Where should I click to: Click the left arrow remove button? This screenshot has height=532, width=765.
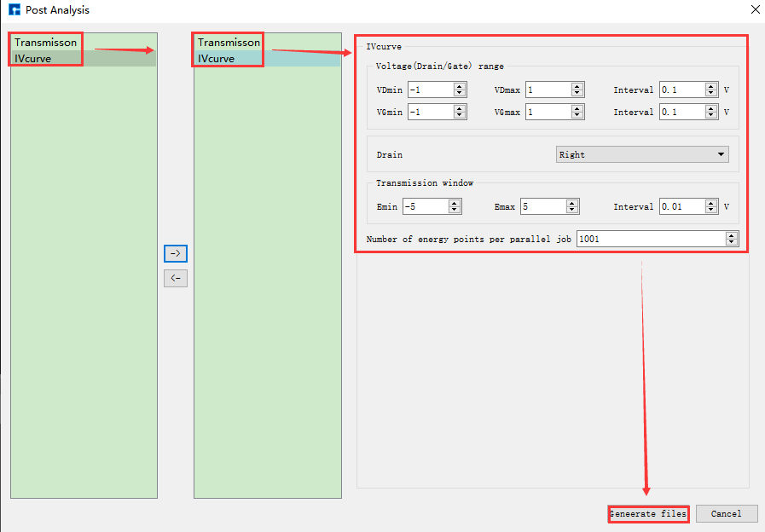point(175,278)
